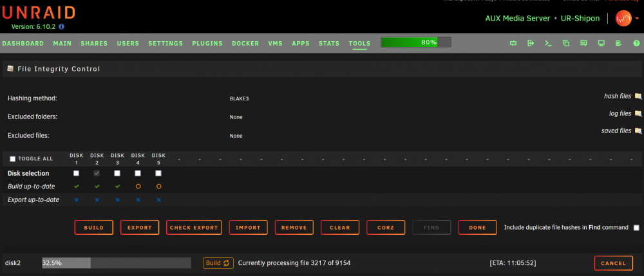The width and height of the screenshot is (644, 276).
Task: Click the Disk 1 export status cross
Action: pos(77,199)
